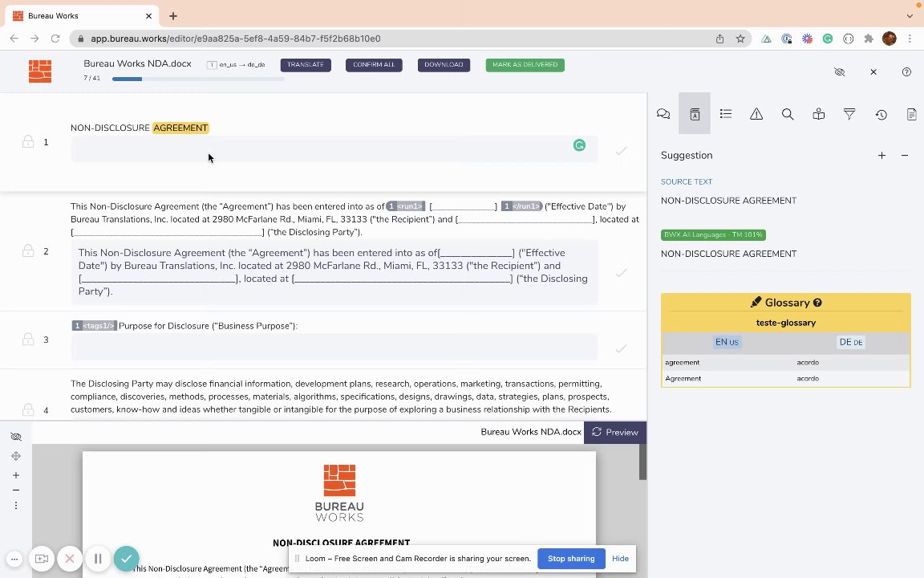Click the TRANSLATE button
Image resolution: width=924 pixels, height=578 pixels.
click(x=306, y=65)
